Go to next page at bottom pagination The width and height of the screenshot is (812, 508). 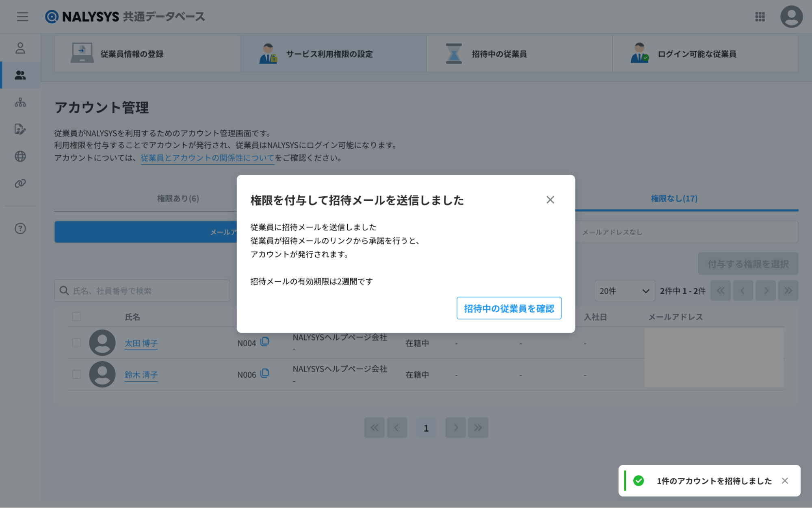(455, 428)
